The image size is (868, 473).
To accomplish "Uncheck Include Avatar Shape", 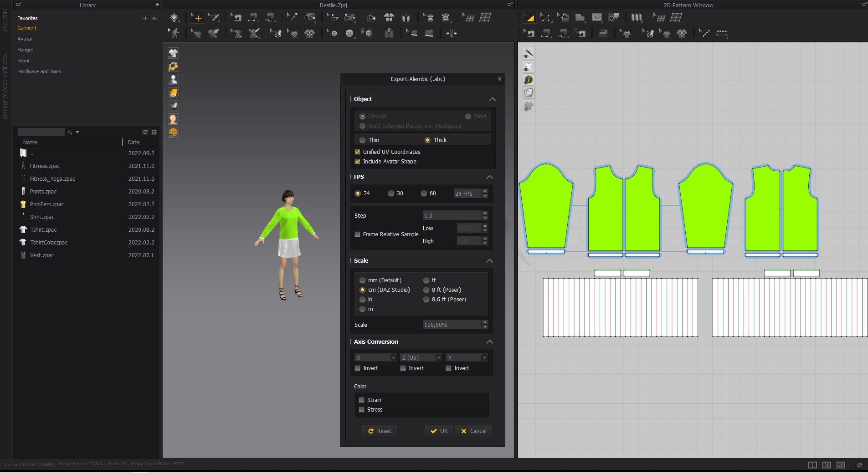I will click(358, 162).
